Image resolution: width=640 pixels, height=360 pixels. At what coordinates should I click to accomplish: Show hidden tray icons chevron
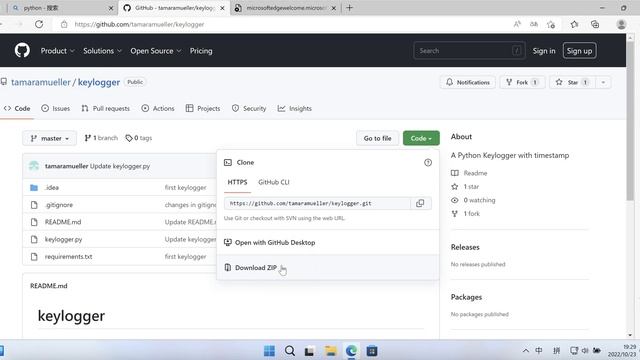tap(526, 351)
